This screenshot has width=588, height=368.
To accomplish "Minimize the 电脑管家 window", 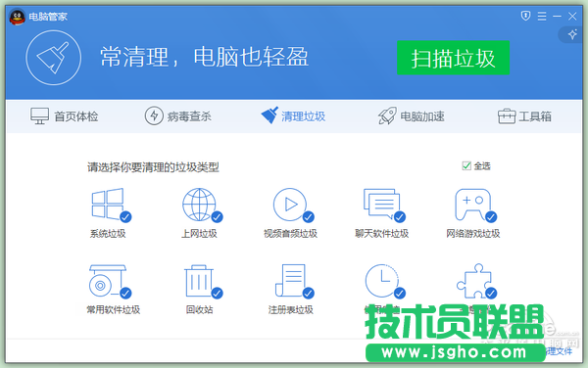I will pos(557,16).
